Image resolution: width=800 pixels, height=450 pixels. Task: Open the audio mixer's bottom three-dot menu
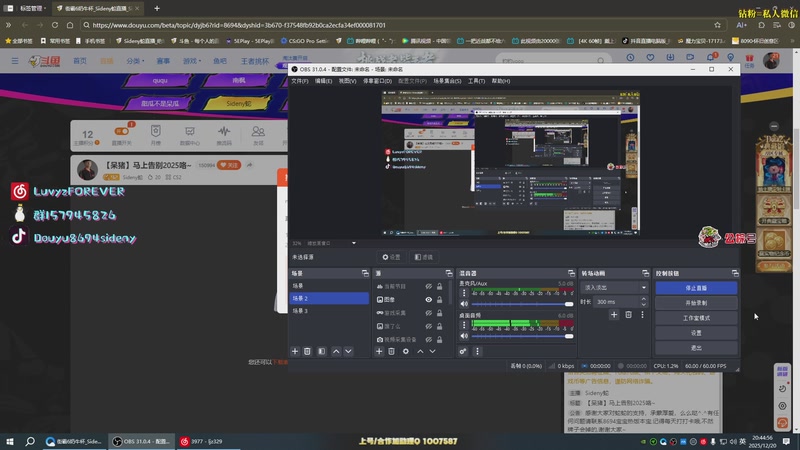pyautogui.click(x=477, y=351)
